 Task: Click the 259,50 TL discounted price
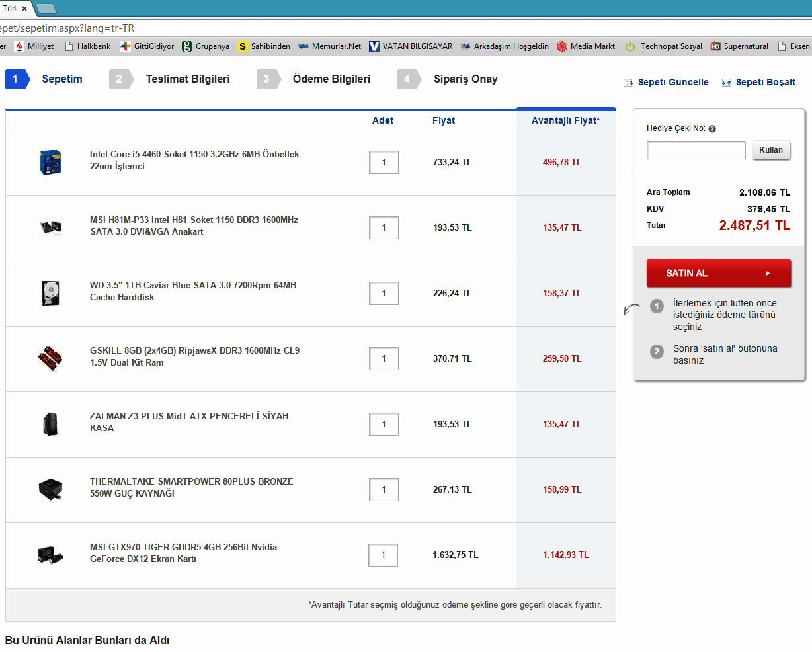click(x=562, y=358)
